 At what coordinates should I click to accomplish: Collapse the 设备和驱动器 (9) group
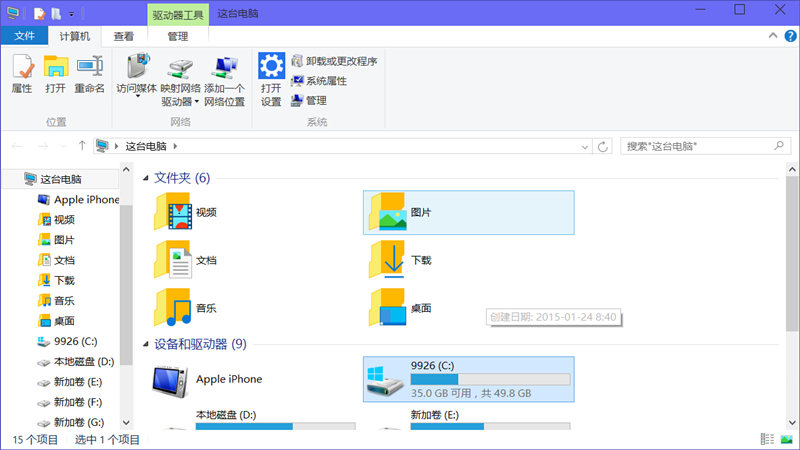(x=145, y=344)
